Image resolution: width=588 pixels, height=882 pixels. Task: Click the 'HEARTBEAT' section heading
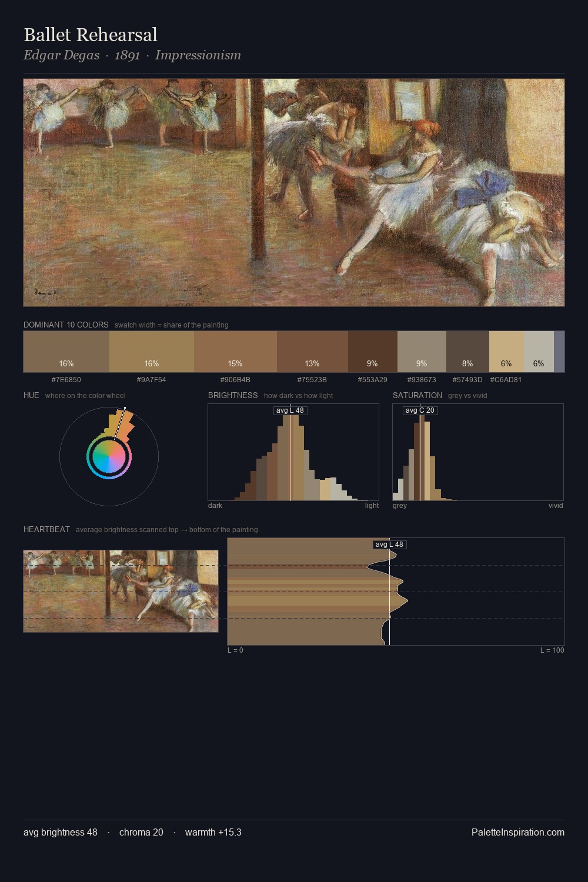coord(46,529)
